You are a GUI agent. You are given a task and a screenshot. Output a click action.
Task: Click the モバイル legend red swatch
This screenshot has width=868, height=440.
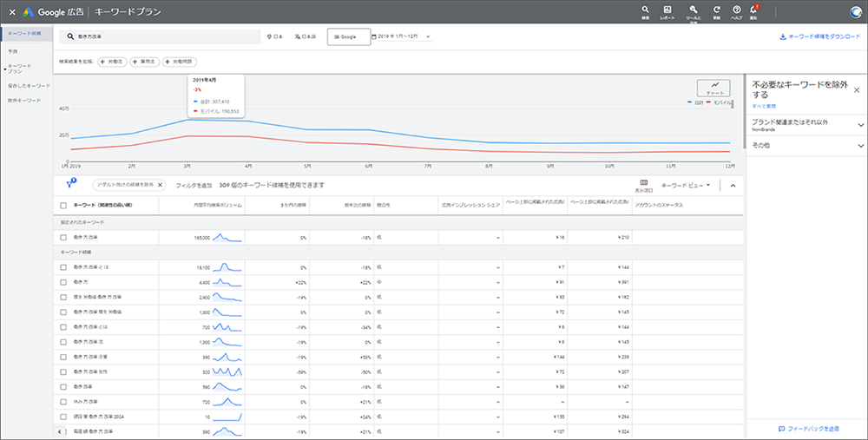click(x=708, y=102)
